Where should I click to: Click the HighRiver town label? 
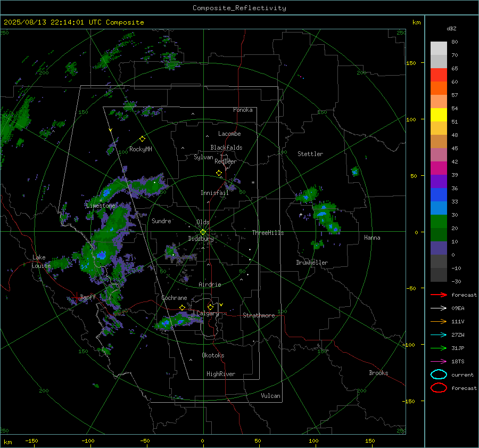[x=221, y=374]
